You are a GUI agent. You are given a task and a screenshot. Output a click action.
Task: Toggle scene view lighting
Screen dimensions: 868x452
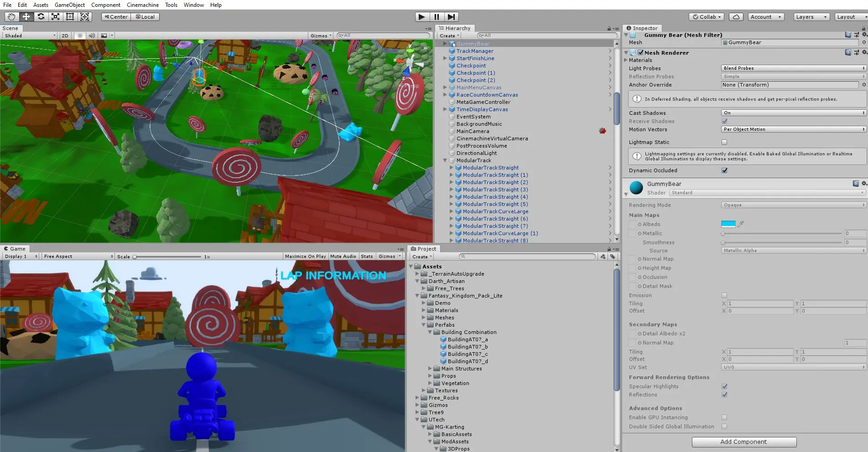coord(80,35)
